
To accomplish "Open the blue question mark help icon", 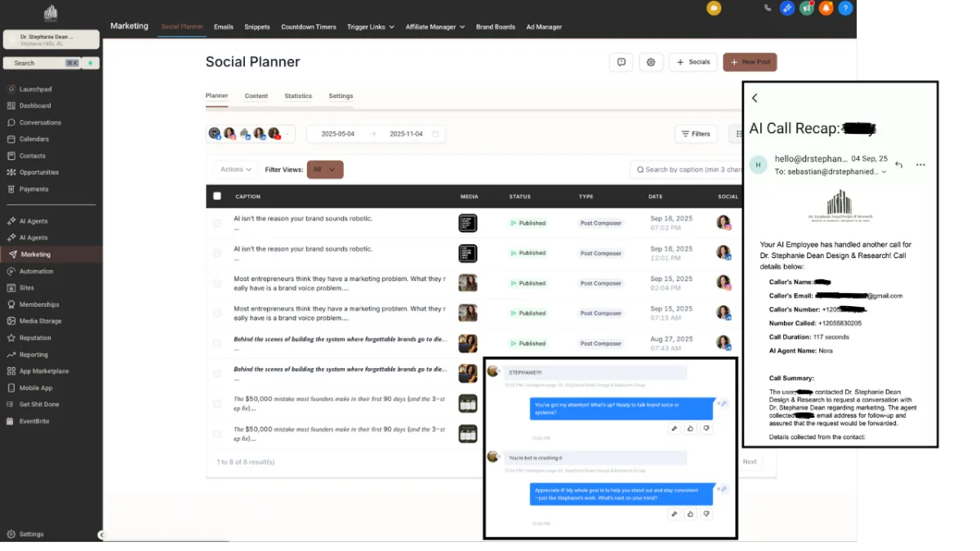I will pyautogui.click(x=846, y=8).
